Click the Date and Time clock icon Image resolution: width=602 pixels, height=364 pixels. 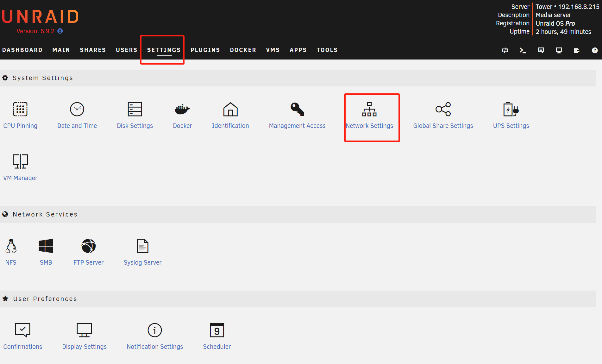(77, 109)
